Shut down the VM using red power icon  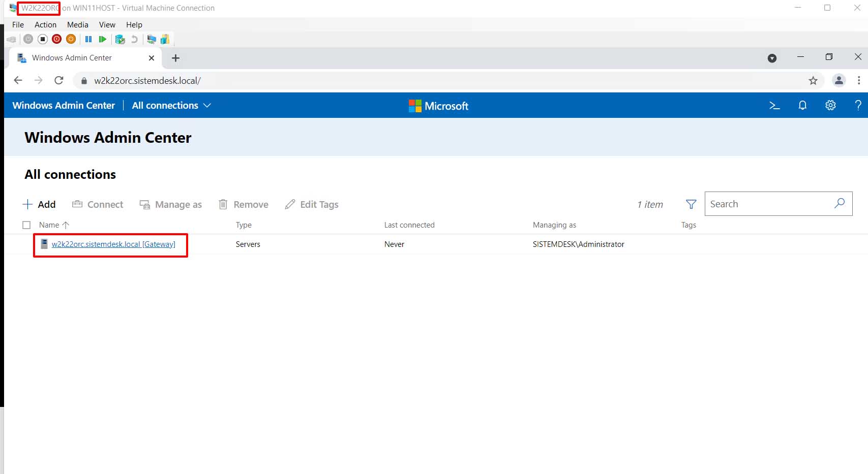pyautogui.click(x=57, y=39)
